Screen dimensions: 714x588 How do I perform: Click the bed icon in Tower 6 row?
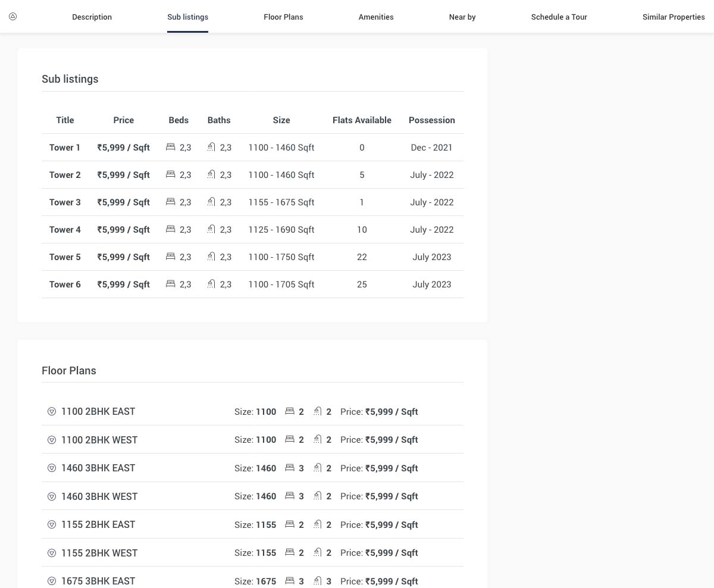(171, 284)
